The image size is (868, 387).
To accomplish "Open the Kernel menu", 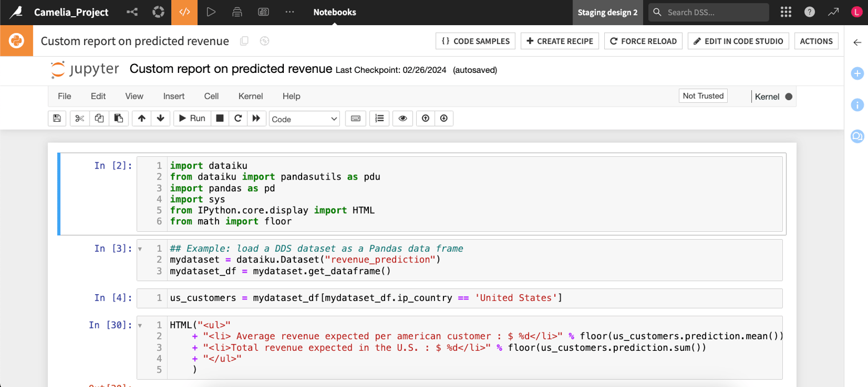I will point(250,96).
